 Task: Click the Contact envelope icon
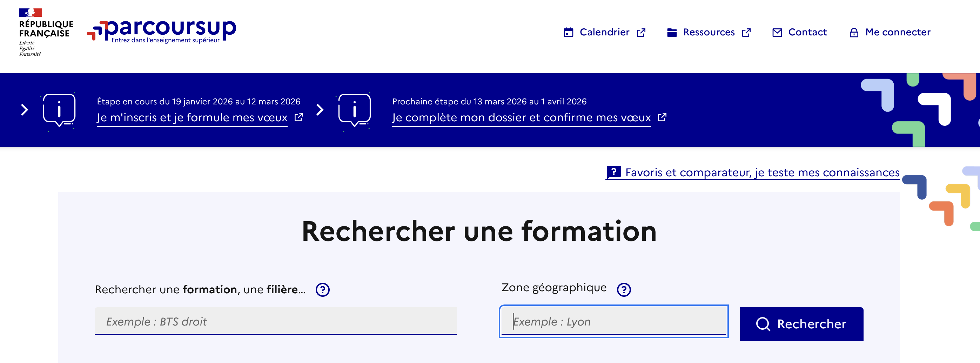pyautogui.click(x=777, y=32)
